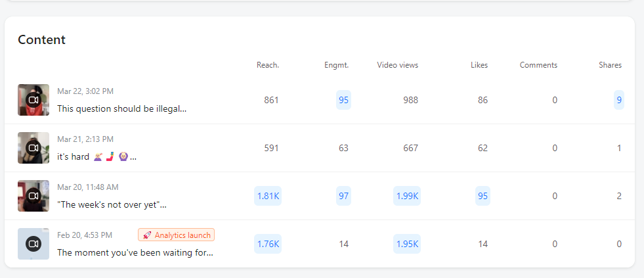Open "This question should be illegal..." post
Viewport: 644px width, 278px height.
tap(122, 108)
